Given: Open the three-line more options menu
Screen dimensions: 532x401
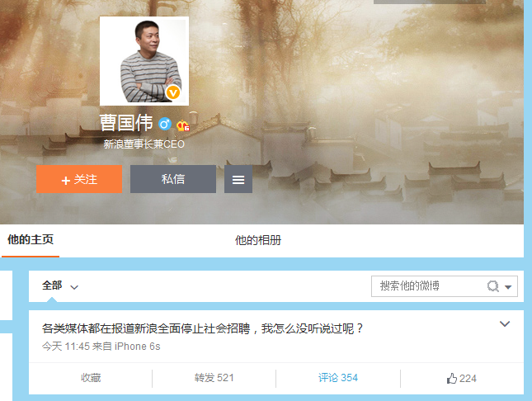Looking at the screenshot, I should tap(238, 179).
